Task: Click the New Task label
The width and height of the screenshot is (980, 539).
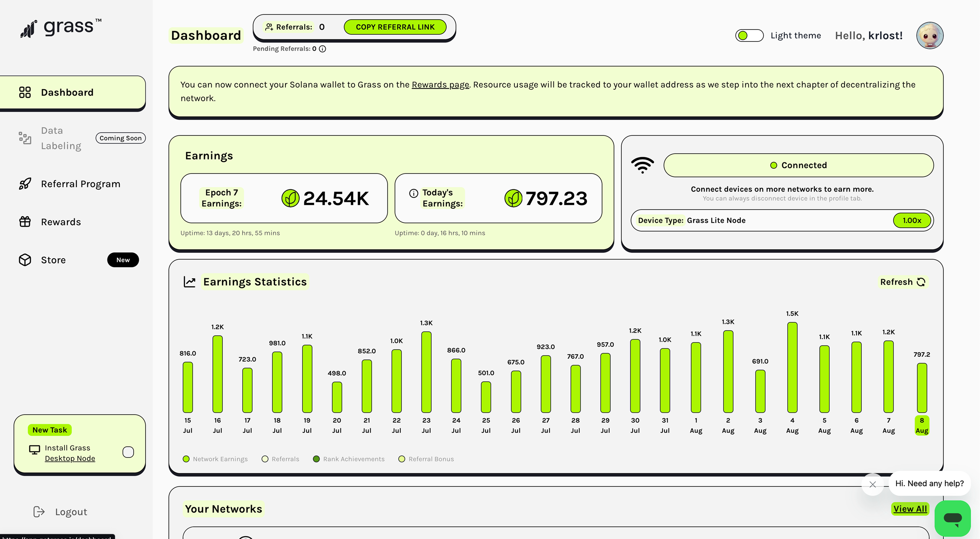Action: pos(49,430)
